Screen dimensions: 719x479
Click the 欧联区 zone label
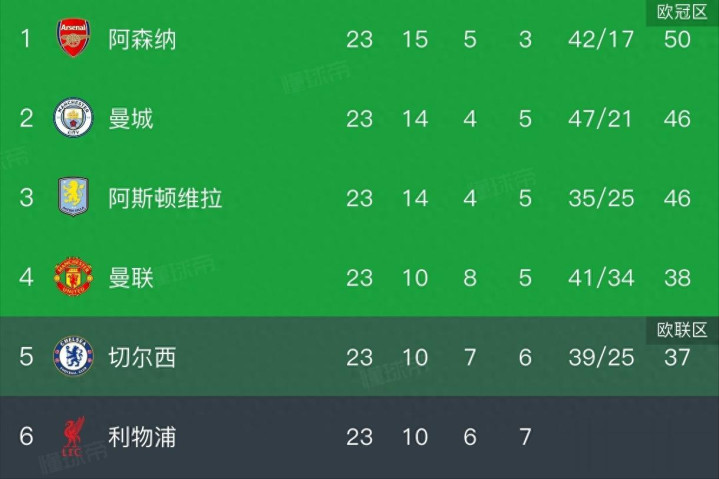pyautogui.click(x=682, y=330)
